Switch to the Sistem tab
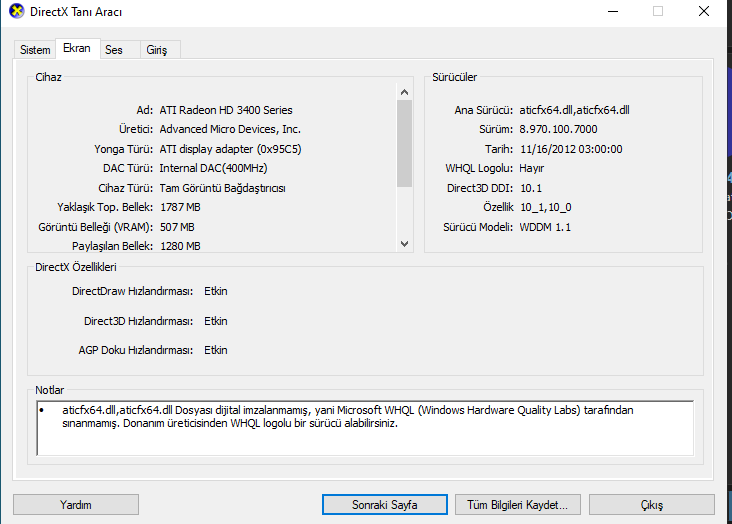This screenshot has width=732, height=524. (35, 50)
